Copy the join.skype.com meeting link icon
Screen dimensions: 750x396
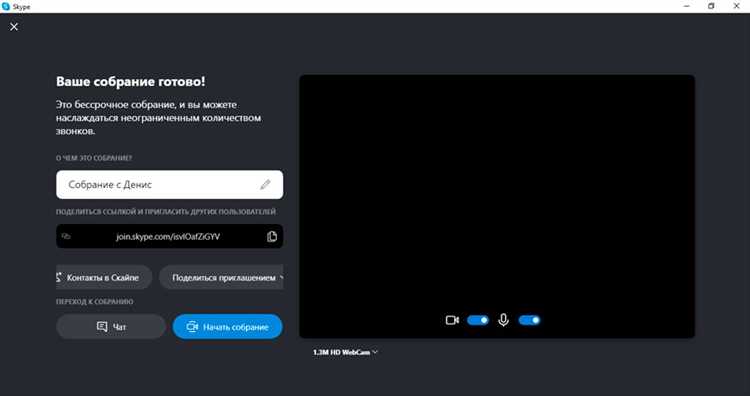point(272,236)
